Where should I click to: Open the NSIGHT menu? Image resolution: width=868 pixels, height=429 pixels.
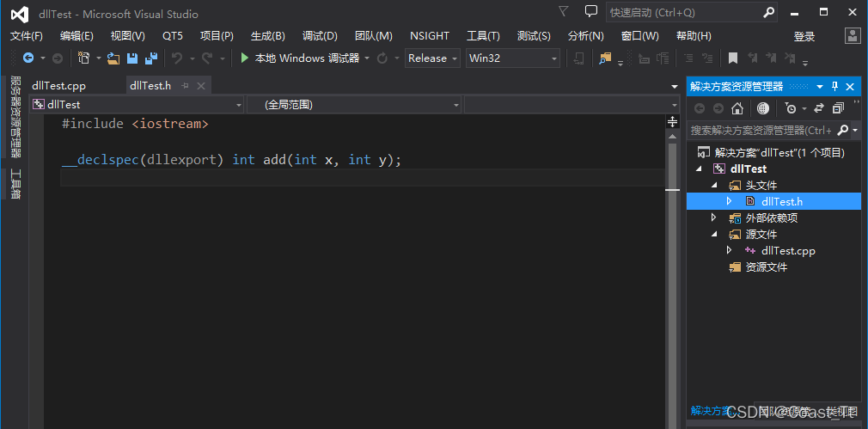pyautogui.click(x=430, y=36)
